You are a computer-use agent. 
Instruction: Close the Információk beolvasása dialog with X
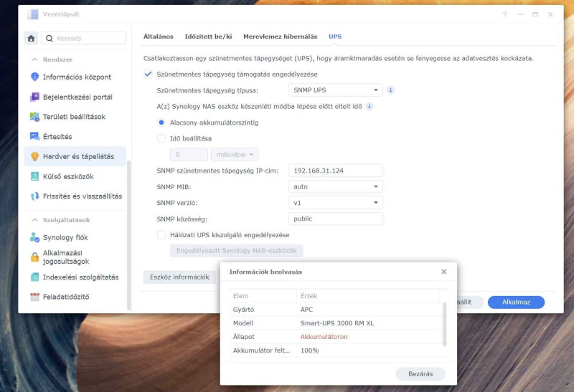[x=443, y=272]
